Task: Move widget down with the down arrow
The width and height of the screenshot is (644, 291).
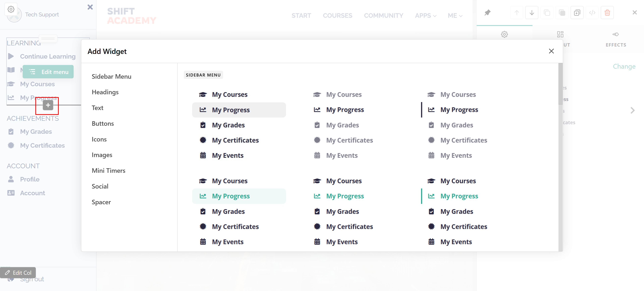Action: 532,13
